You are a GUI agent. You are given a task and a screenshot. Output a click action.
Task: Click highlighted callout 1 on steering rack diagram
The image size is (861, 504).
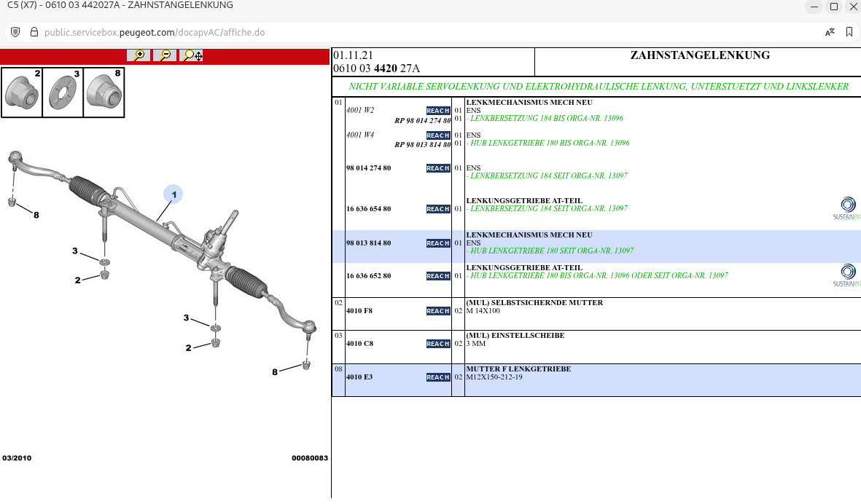coord(174,194)
